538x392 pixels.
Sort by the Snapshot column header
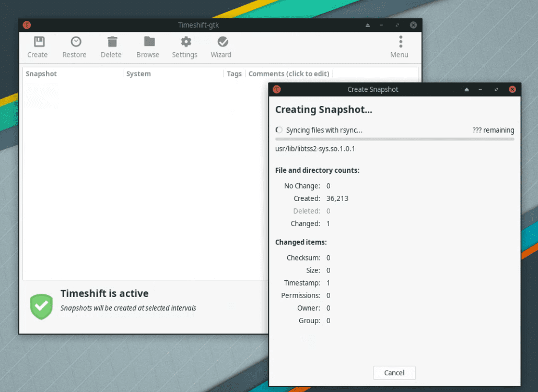[41, 74]
